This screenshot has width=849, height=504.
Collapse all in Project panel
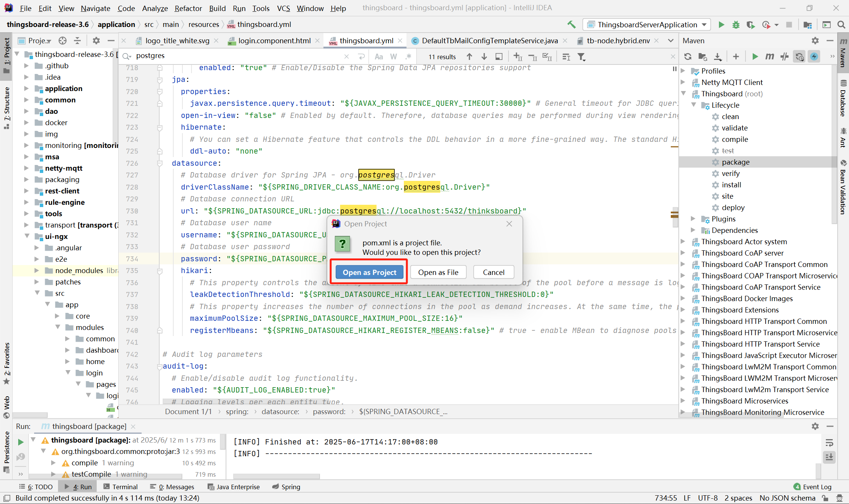click(x=77, y=41)
